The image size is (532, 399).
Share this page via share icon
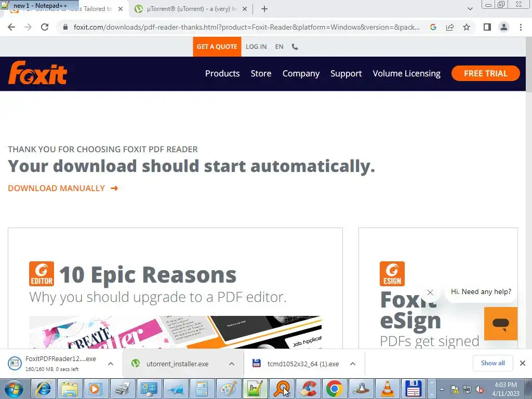point(450,27)
